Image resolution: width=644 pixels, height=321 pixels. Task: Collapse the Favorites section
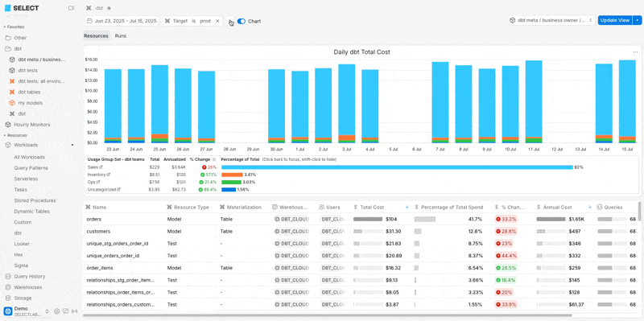pos(14,27)
